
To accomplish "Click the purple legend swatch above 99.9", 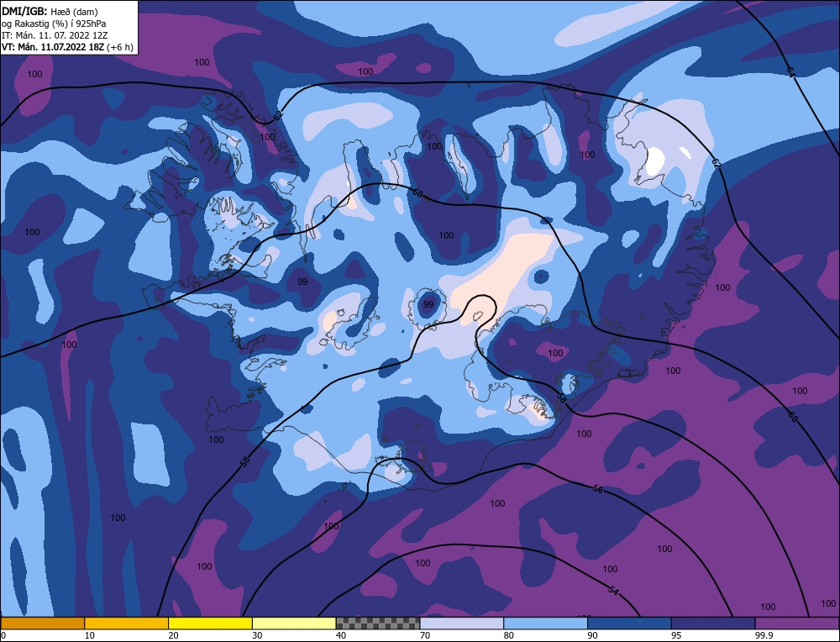I will 797,623.
